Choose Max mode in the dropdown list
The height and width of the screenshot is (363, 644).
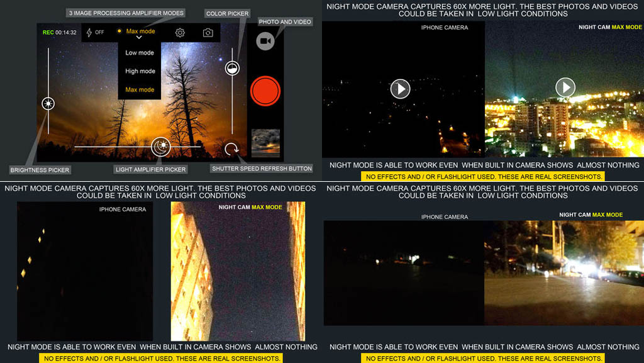click(x=140, y=89)
